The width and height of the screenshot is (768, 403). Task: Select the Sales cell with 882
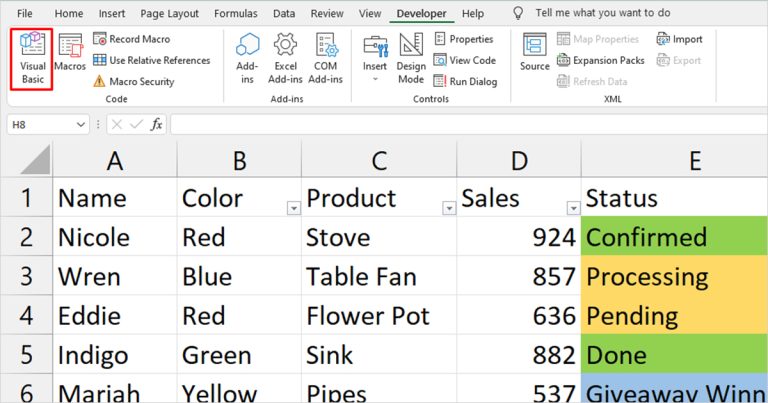coord(519,355)
